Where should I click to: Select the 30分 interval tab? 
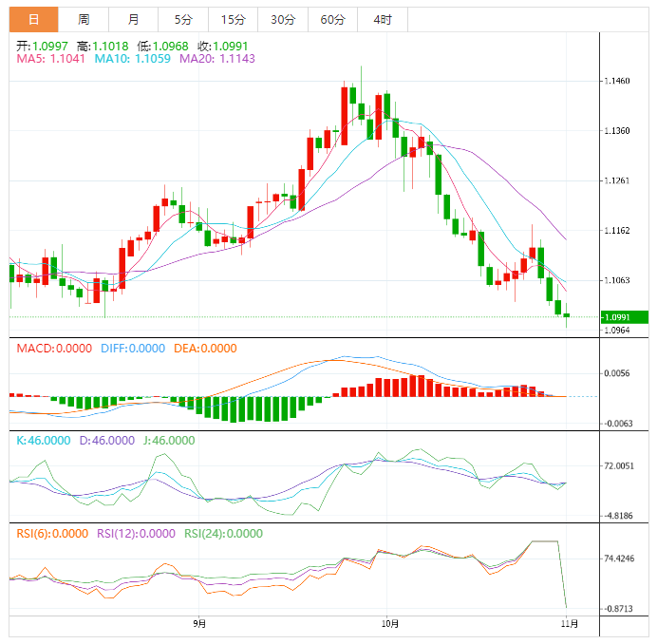pyautogui.click(x=282, y=19)
